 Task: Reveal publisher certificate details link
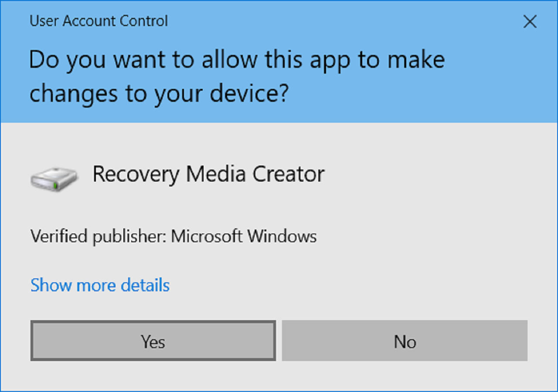coord(99,285)
